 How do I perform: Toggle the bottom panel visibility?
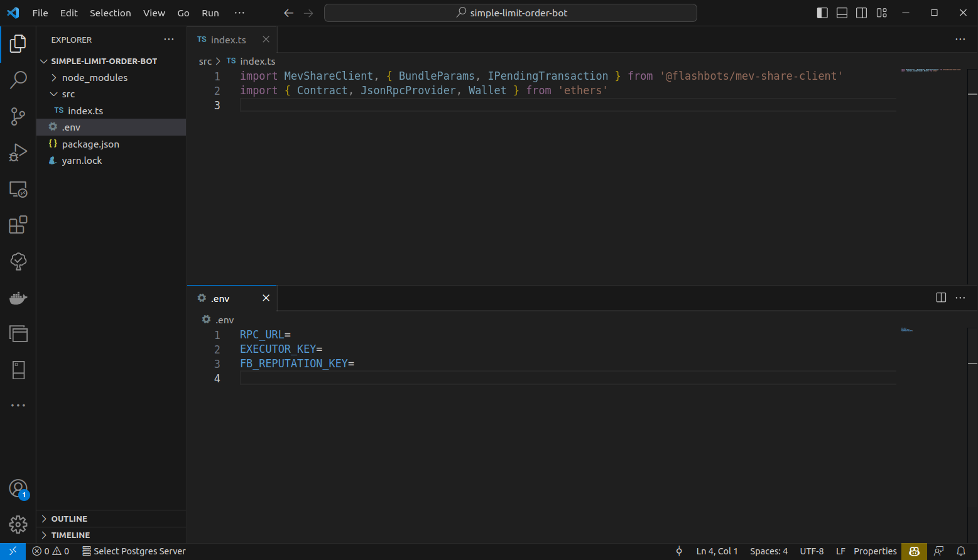tap(842, 13)
